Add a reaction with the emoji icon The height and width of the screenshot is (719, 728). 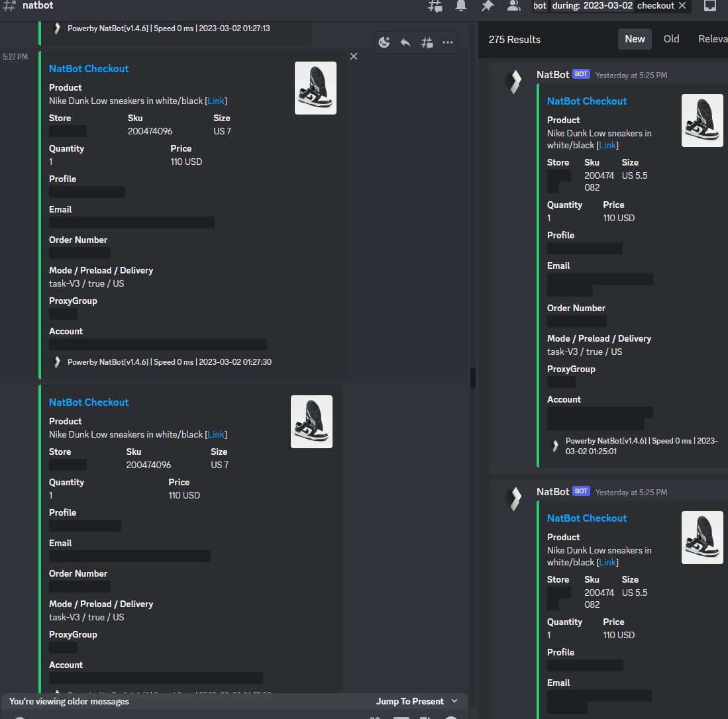(384, 43)
